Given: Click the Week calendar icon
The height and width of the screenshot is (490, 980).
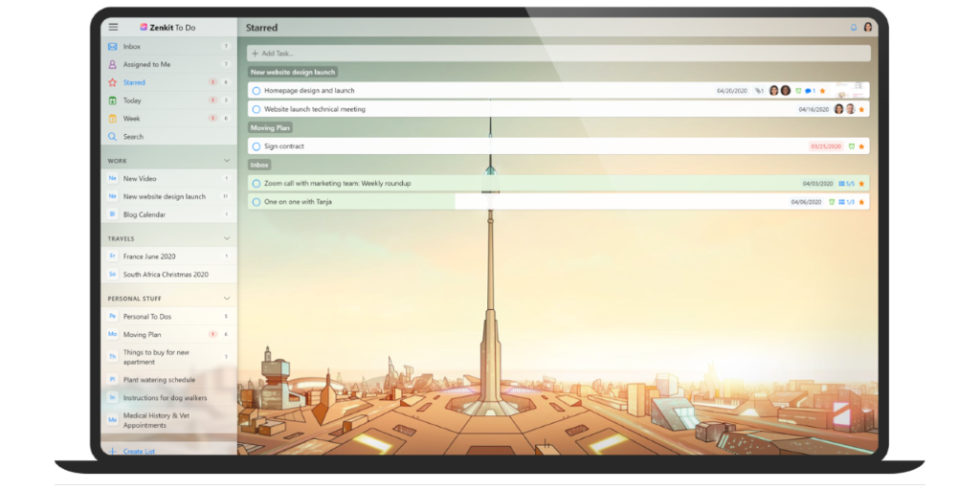Looking at the screenshot, I should (x=113, y=119).
